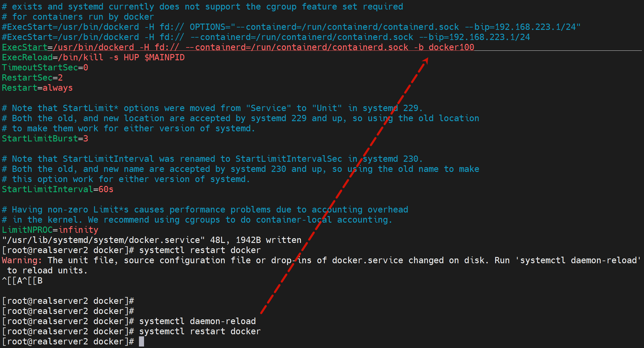This screenshot has width=644, height=348.
Task: Click the 'StartLimitBurst=3' line
Action: (x=45, y=138)
